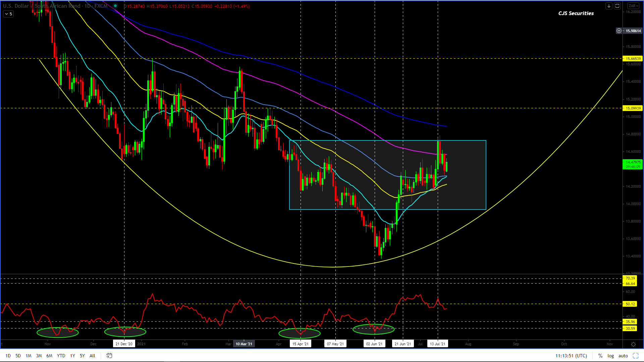Click the maximize chart pane icon

point(617,6)
